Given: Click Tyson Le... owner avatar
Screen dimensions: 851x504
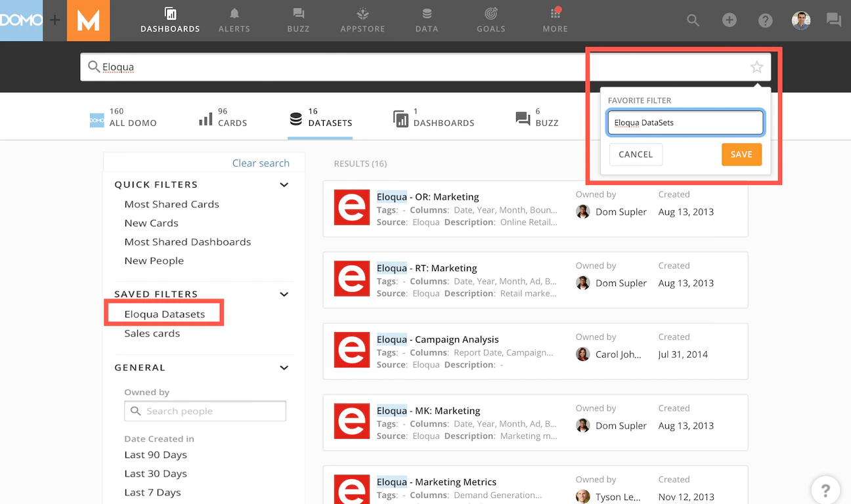Looking at the screenshot, I should pyautogui.click(x=582, y=497).
